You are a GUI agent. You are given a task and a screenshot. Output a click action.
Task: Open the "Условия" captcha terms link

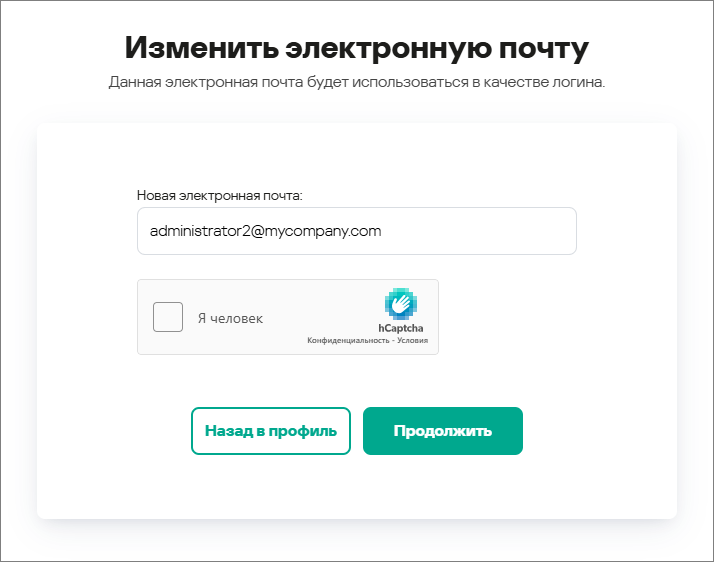pyautogui.click(x=411, y=341)
